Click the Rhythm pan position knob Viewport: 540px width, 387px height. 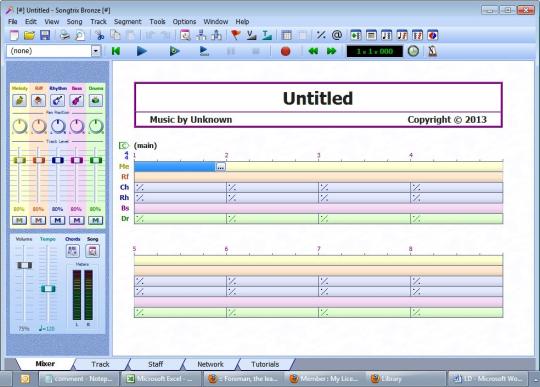click(58, 126)
